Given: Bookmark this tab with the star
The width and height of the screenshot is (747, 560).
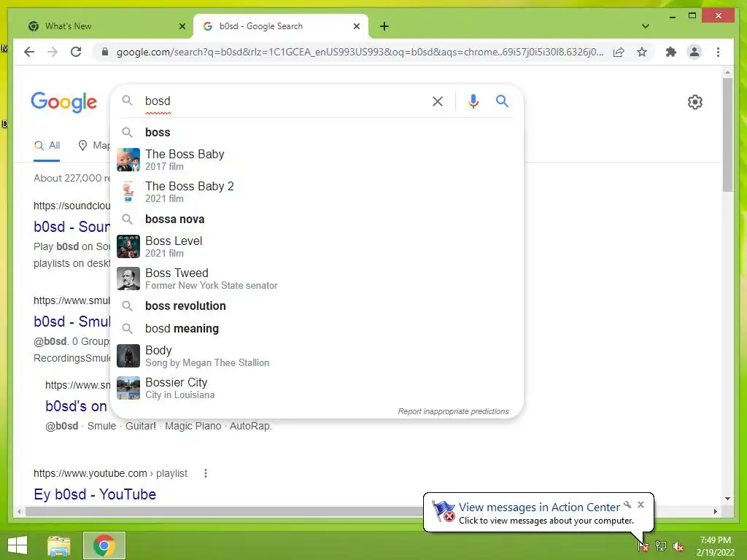Looking at the screenshot, I should [642, 52].
